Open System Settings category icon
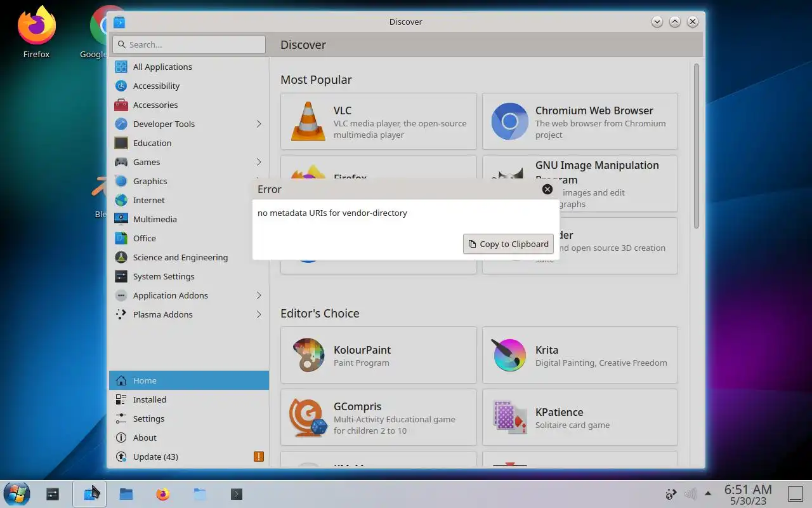 121,276
